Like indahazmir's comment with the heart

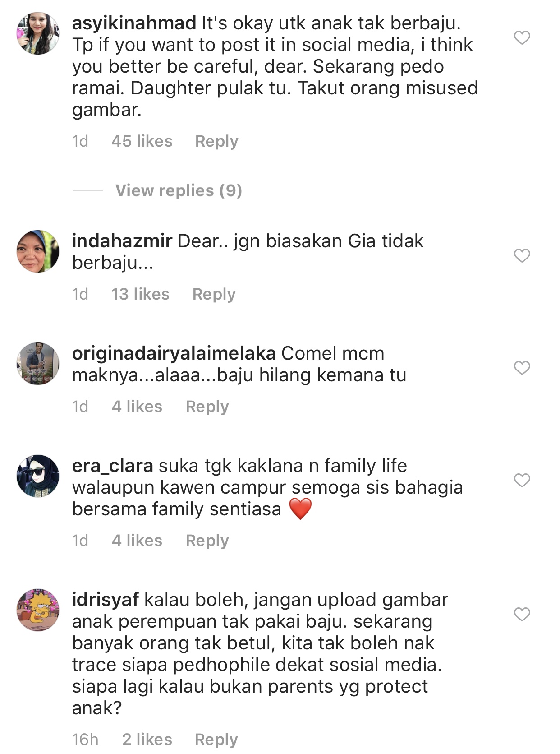click(522, 255)
